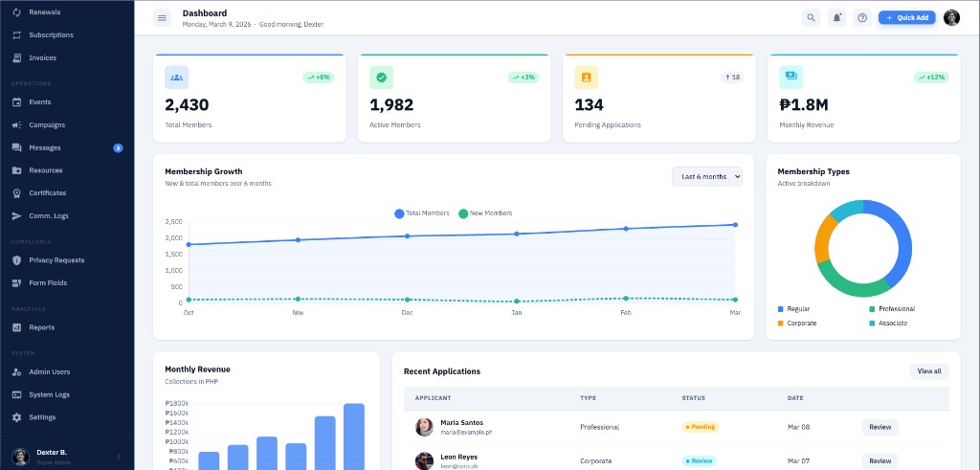Click Maria Santos avatar photo
The height and width of the screenshot is (470, 980).
click(x=424, y=428)
